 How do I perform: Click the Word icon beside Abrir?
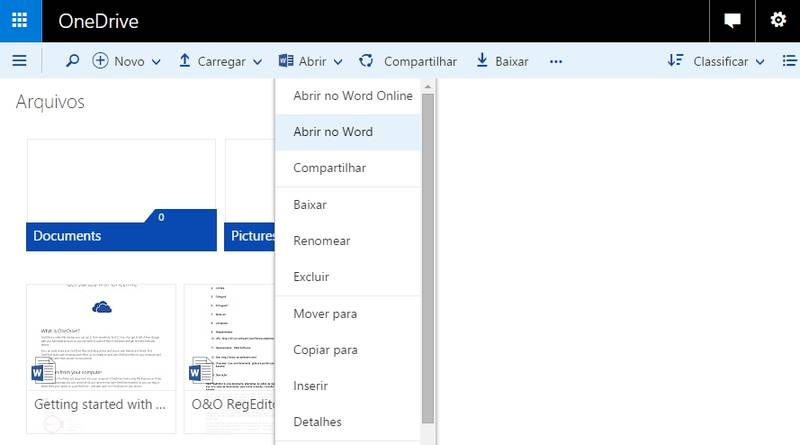(x=286, y=61)
